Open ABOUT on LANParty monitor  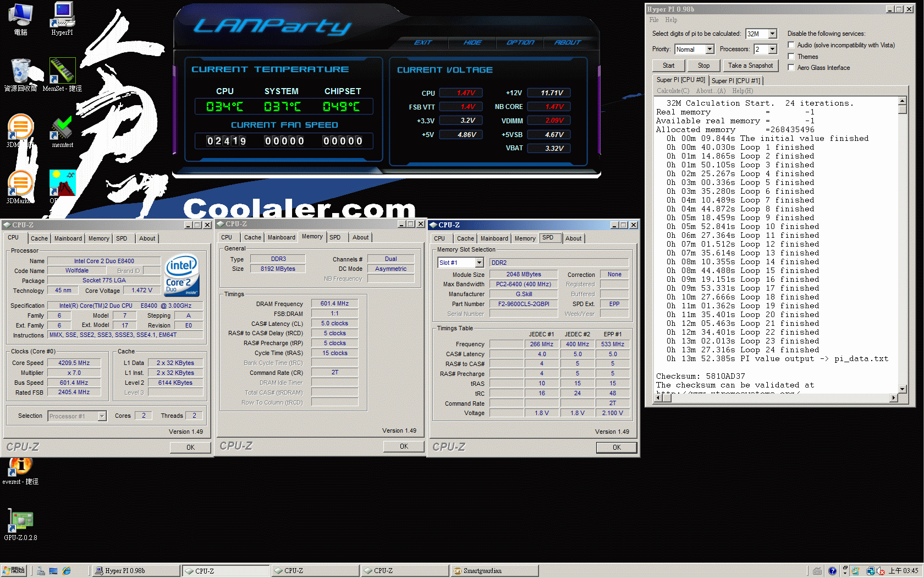[567, 42]
